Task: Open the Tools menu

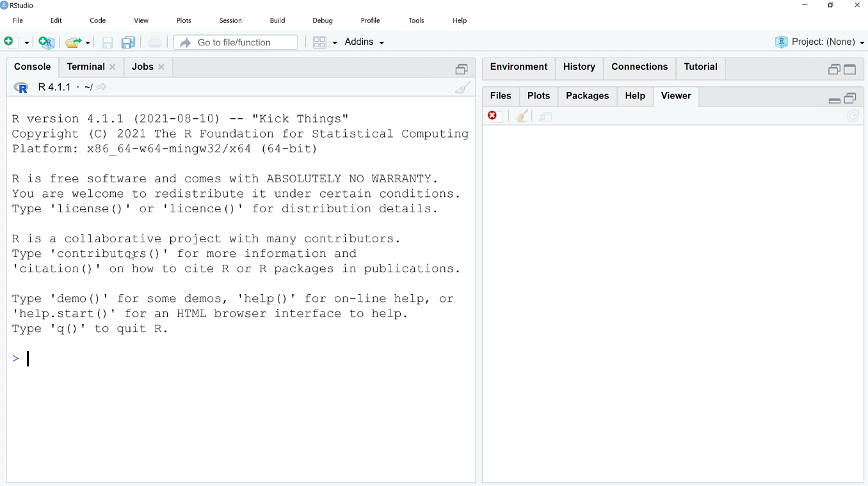Action: (417, 20)
